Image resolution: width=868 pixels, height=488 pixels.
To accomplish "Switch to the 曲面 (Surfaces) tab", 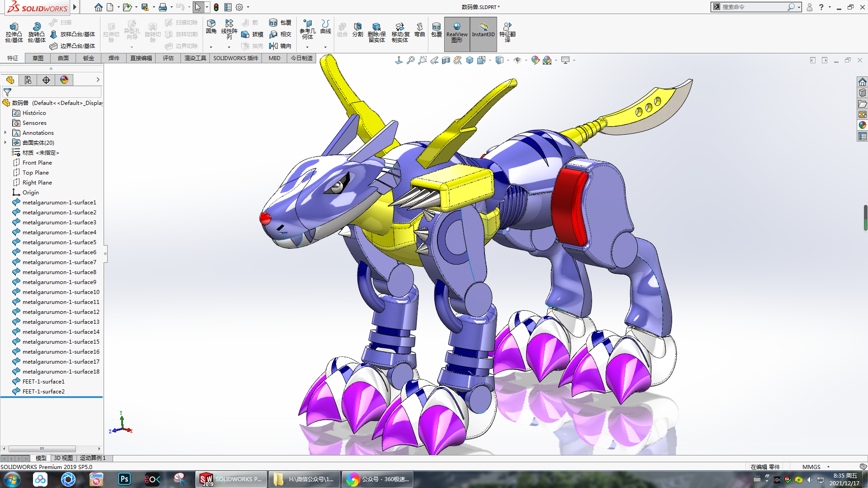I will [x=63, y=58].
